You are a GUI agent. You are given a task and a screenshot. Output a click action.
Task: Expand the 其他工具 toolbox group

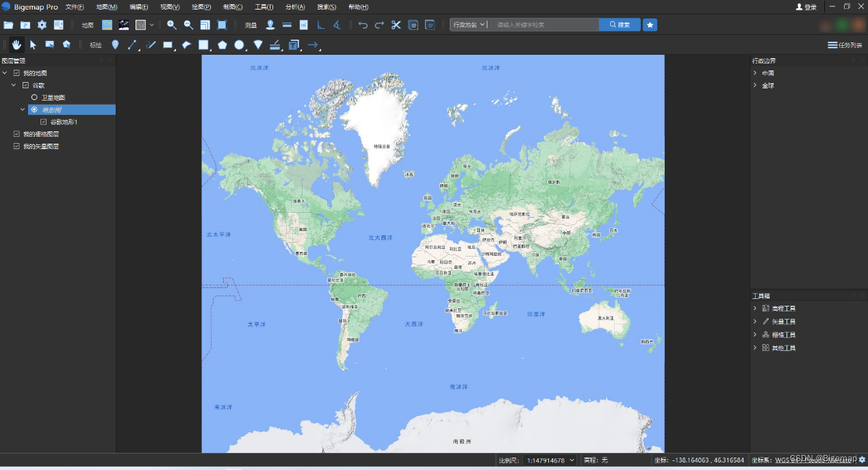tap(755, 348)
